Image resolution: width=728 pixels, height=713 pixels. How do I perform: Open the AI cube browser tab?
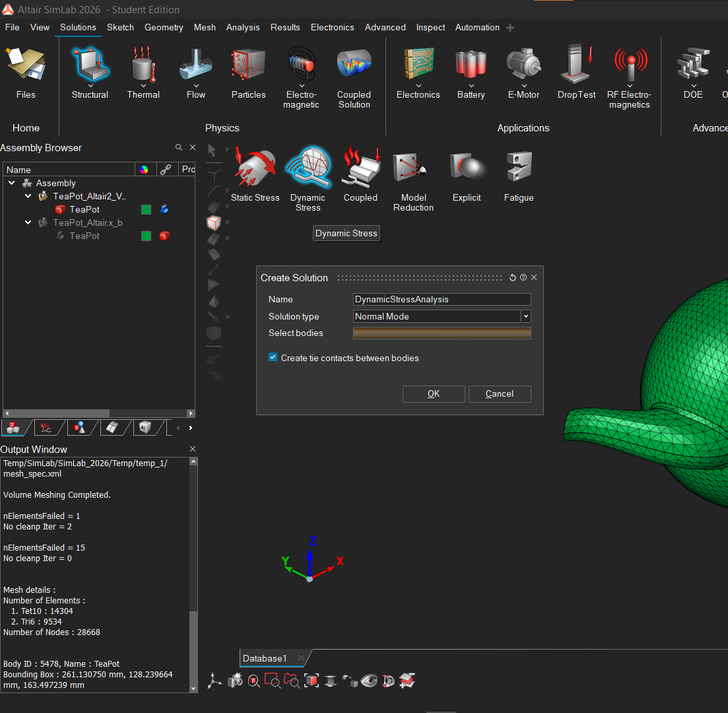click(145, 427)
